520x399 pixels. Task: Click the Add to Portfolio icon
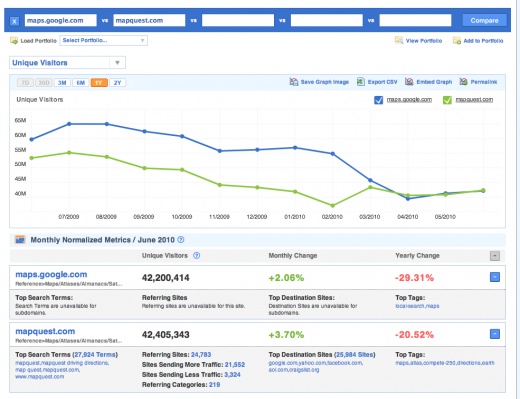click(x=457, y=41)
